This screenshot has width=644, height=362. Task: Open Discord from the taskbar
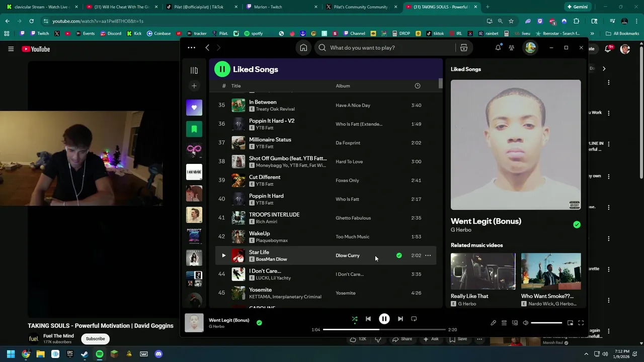(158, 354)
